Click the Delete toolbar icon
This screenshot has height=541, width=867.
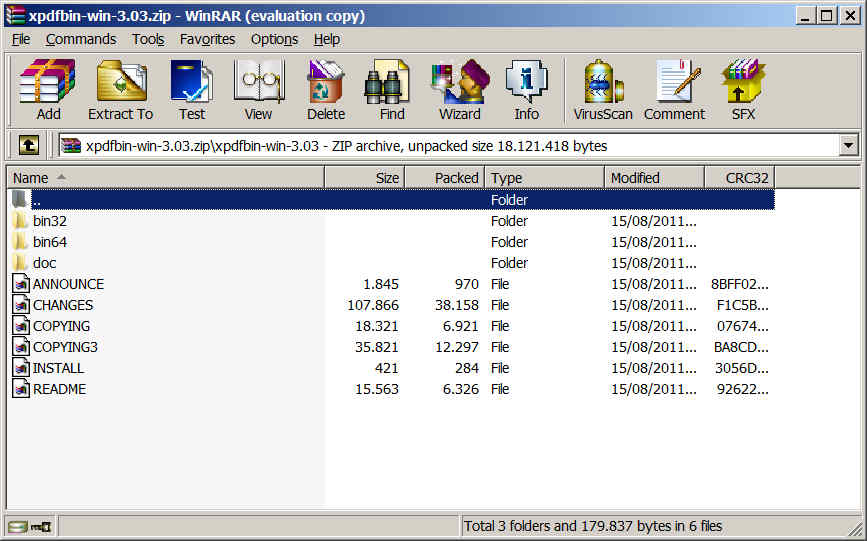(x=326, y=91)
